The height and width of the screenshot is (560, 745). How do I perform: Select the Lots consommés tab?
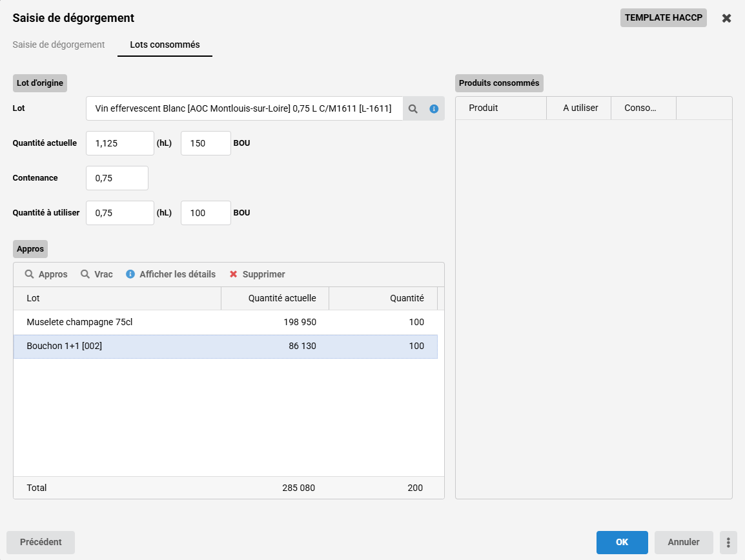click(165, 45)
